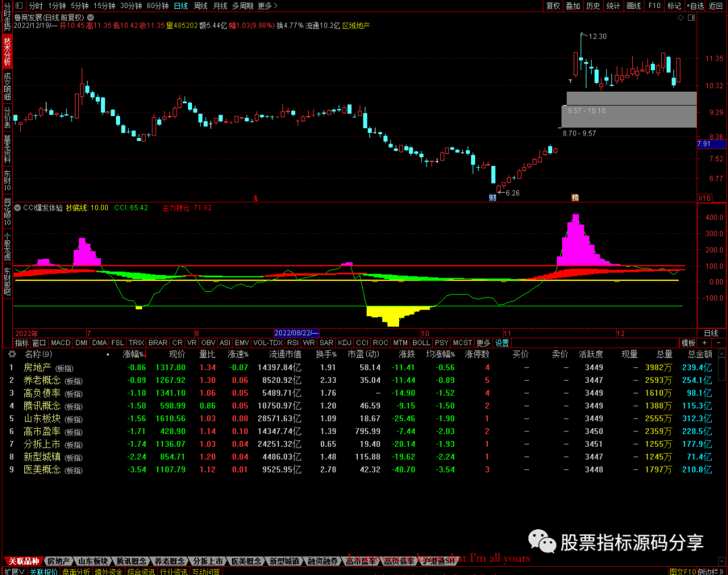Open the 统计 statistics button
This screenshot has width=728, height=575.
tap(613, 5)
